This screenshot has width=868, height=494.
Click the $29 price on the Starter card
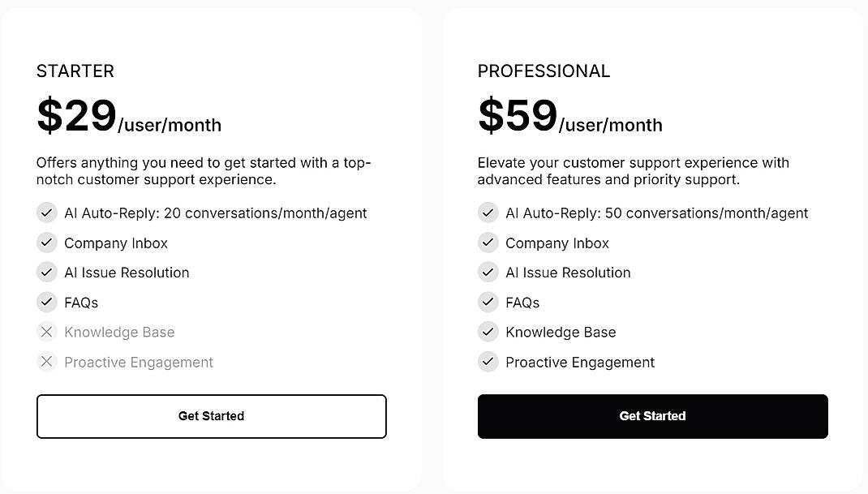(75, 116)
